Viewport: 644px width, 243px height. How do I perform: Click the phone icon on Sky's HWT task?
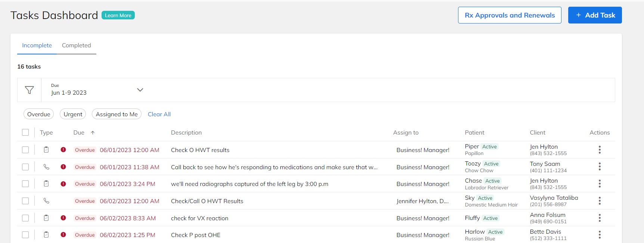46,201
